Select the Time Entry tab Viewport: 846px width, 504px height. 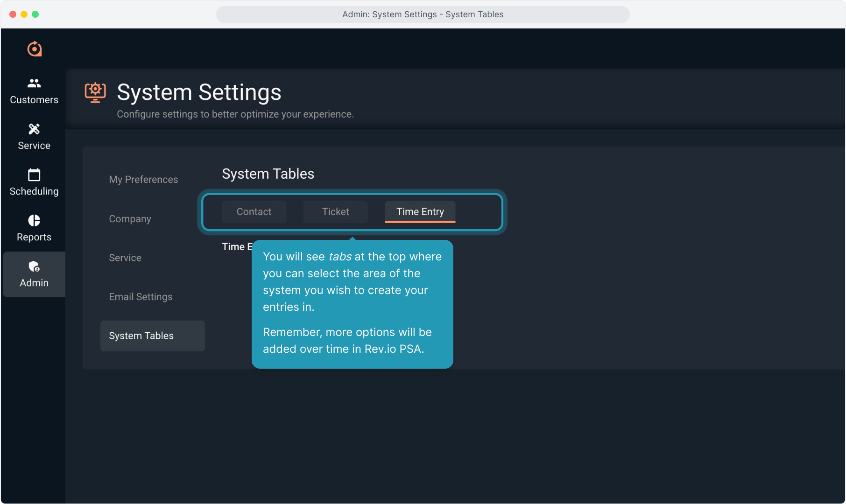pyautogui.click(x=420, y=212)
